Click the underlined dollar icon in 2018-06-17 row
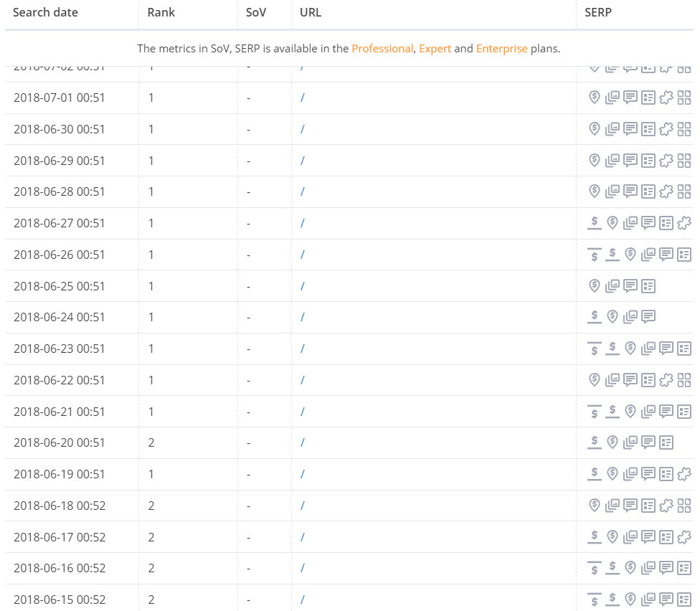This screenshot has height=611, width=700. (594, 536)
